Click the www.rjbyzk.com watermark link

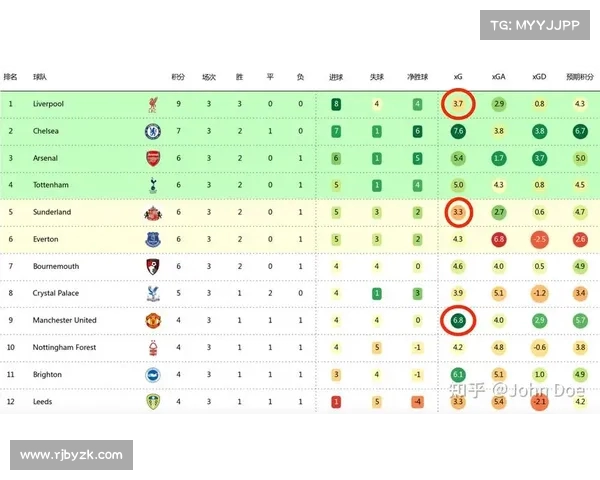71,454
